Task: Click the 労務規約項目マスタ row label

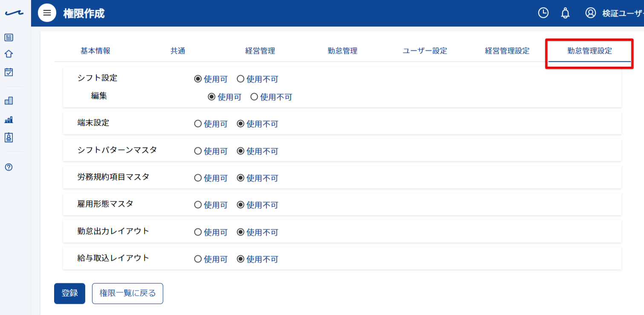Action: click(x=113, y=177)
